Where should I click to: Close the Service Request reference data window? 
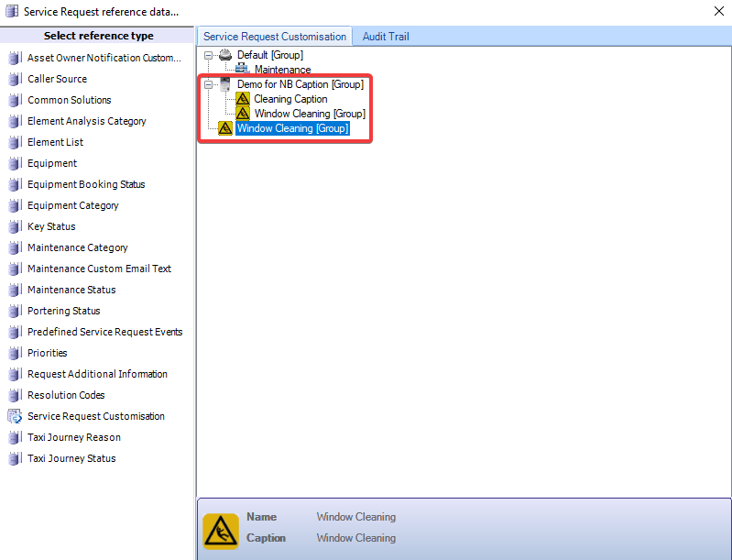pos(717,11)
